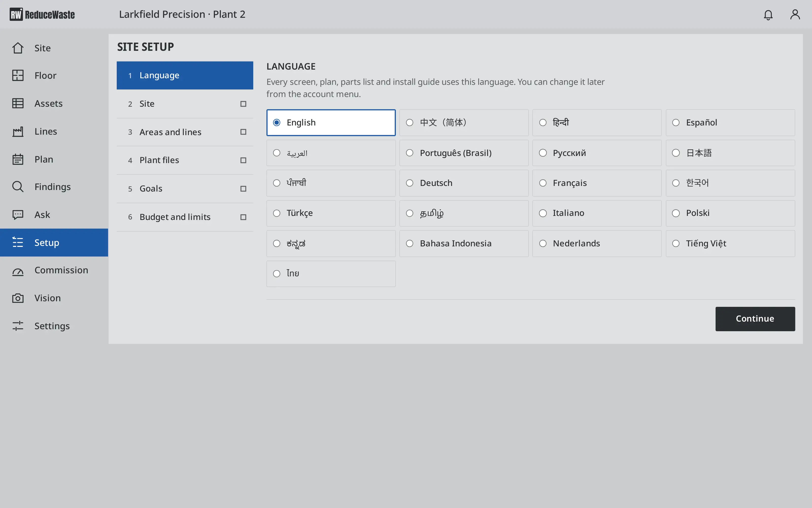Click Larkfield Precision · Plant 2 title
The height and width of the screenshot is (508, 812).
(x=182, y=14)
